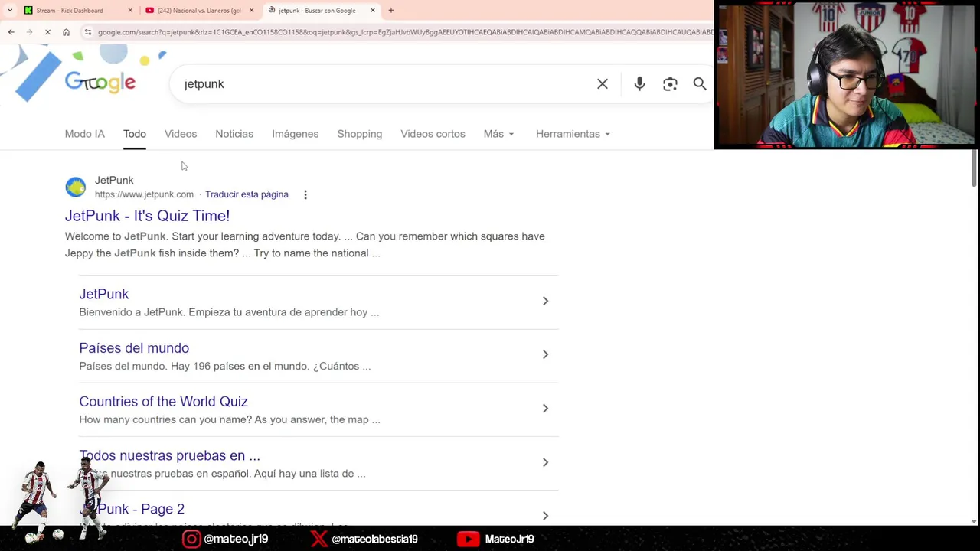Close the Stream - Kick Dashboard tab
Image resolution: width=980 pixels, height=551 pixels.
[x=130, y=11]
